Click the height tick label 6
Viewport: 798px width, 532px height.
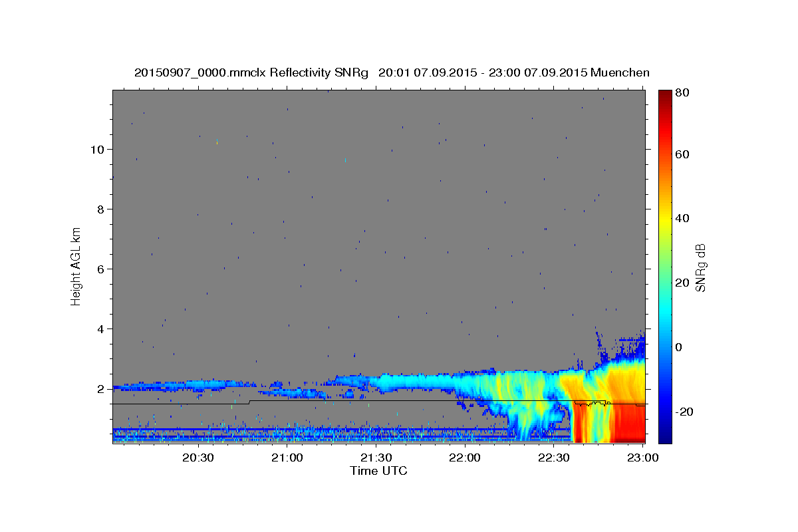coord(101,269)
